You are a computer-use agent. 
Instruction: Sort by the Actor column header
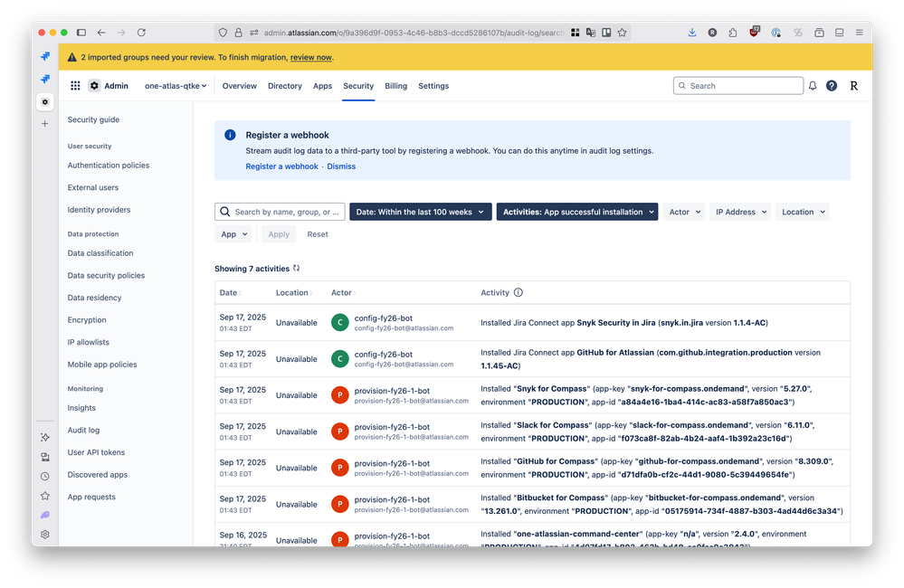point(343,293)
